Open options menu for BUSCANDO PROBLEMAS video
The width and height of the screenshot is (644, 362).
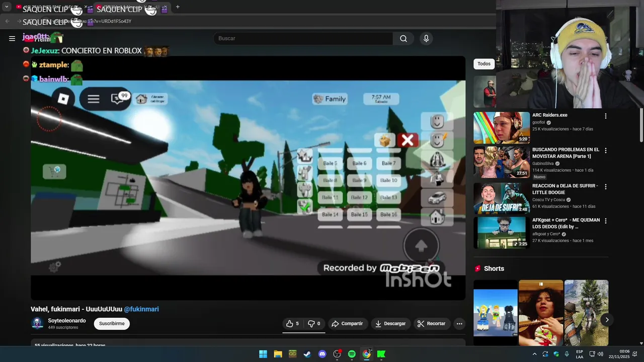[606, 151]
